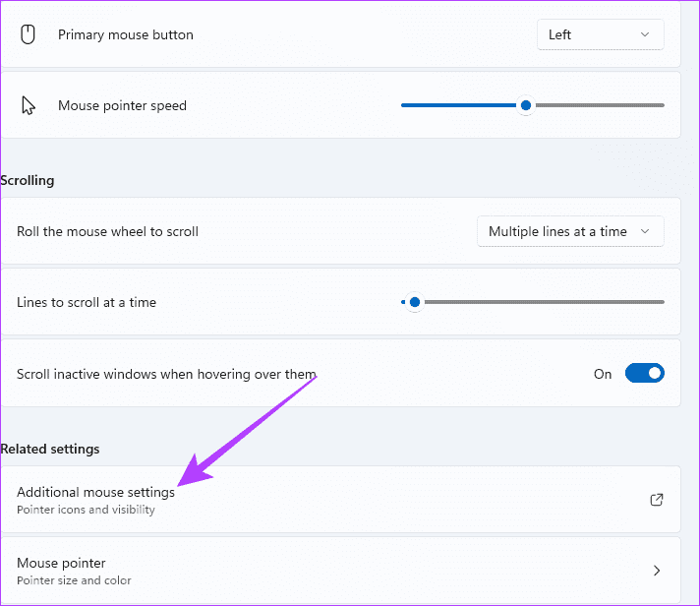Click the mouse icon beside Primary mouse button
Screen dimensions: 700x606
[29, 34]
